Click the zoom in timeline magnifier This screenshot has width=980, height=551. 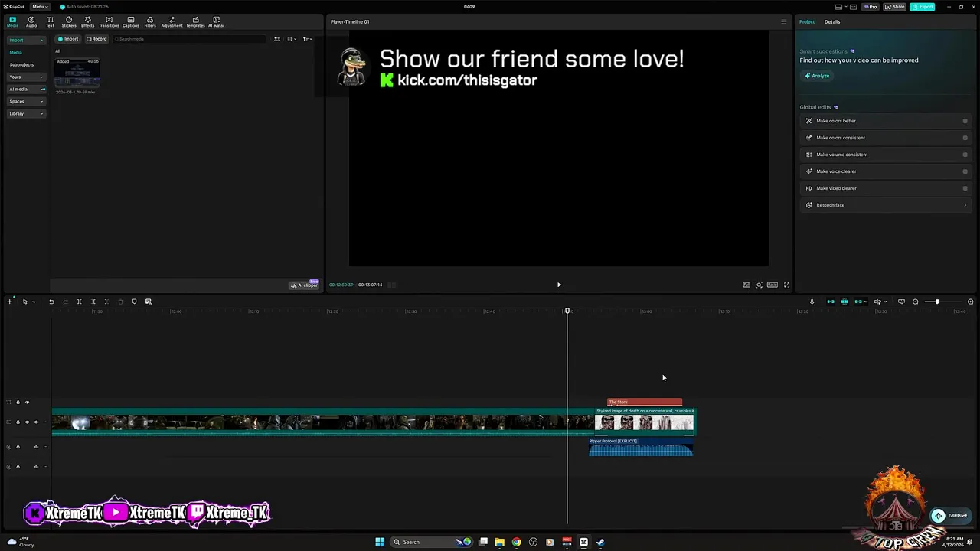pyautogui.click(x=970, y=302)
